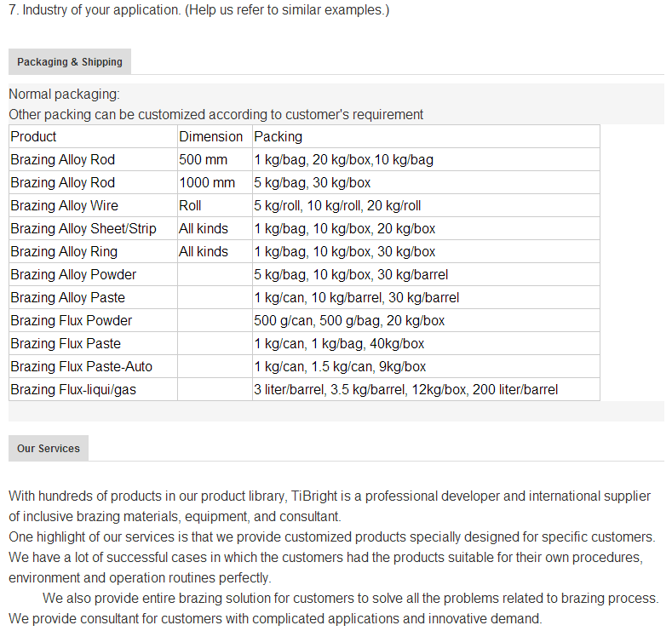Select the Brazing Alloy Wire row
Image resolution: width=672 pixels, height=631 pixels.
(x=304, y=205)
